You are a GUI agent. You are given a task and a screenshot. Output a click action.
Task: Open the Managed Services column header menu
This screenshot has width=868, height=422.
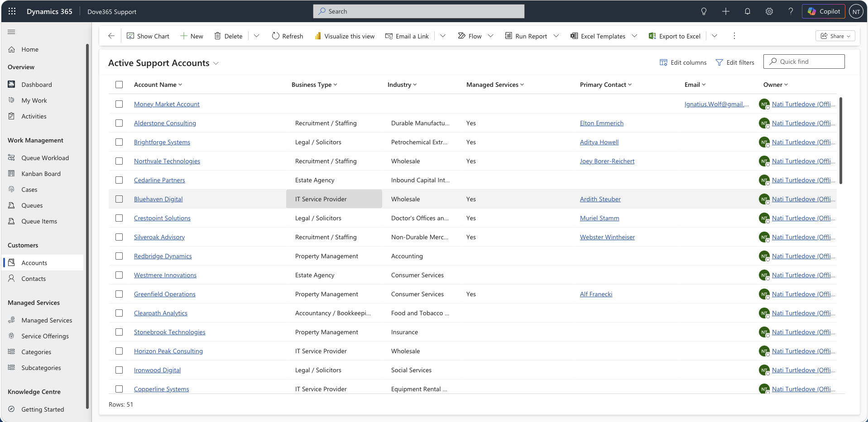(495, 85)
